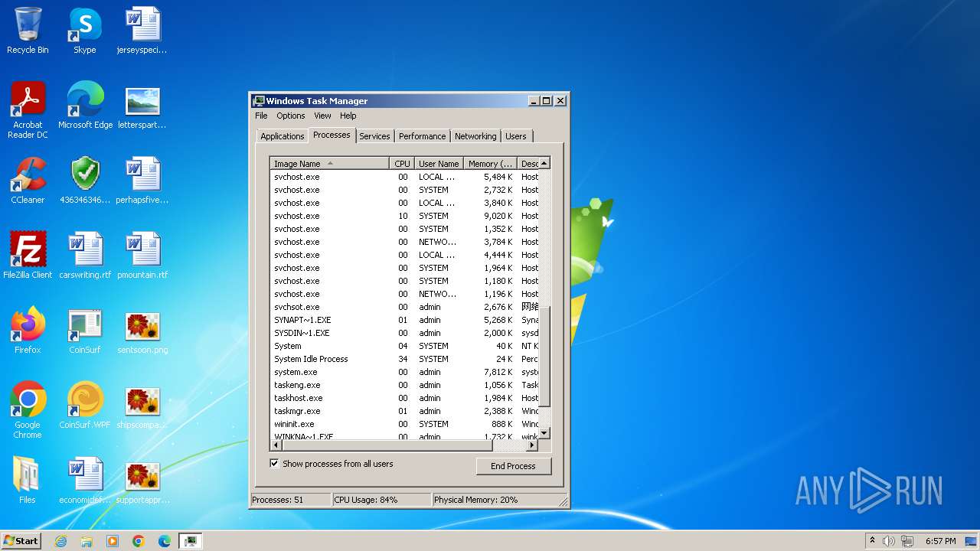
Task: Open the media player taskbar icon
Action: tap(113, 541)
